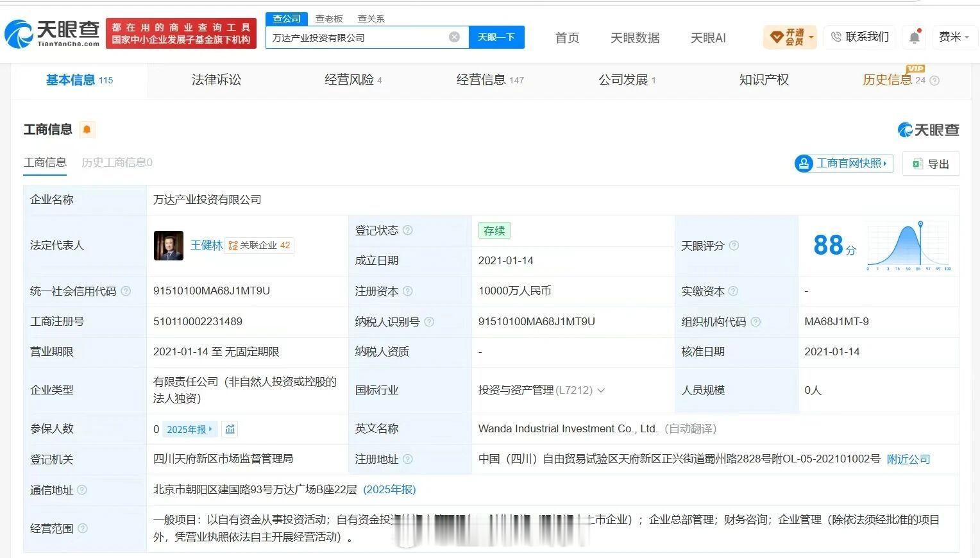This screenshot has width=980, height=558.
Task: Click the 统一社会信用代码 value 91510100MA68J1MT9U
Action: [x=212, y=291]
